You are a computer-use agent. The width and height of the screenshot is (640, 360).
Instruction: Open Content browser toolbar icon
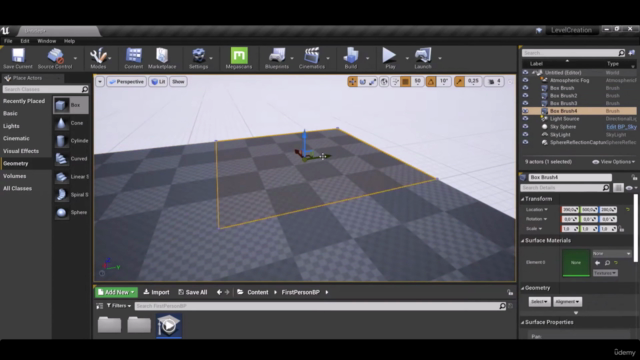click(133, 58)
